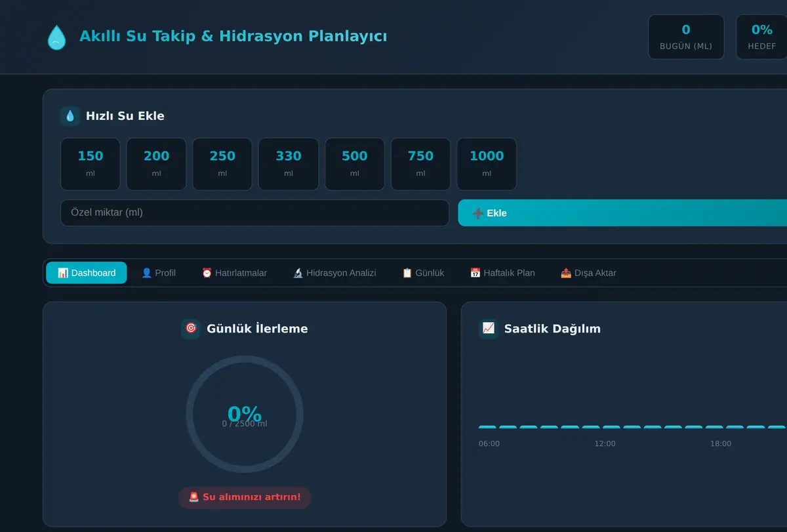Open the Dışa Aktar tab
This screenshot has height=532, width=787.
(588, 273)
